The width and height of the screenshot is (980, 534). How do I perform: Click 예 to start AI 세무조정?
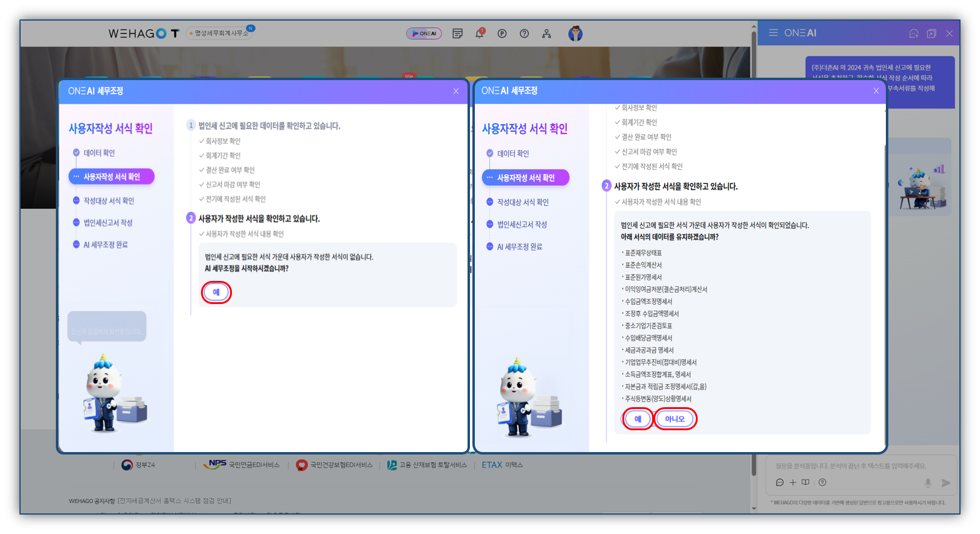[216, 292]
